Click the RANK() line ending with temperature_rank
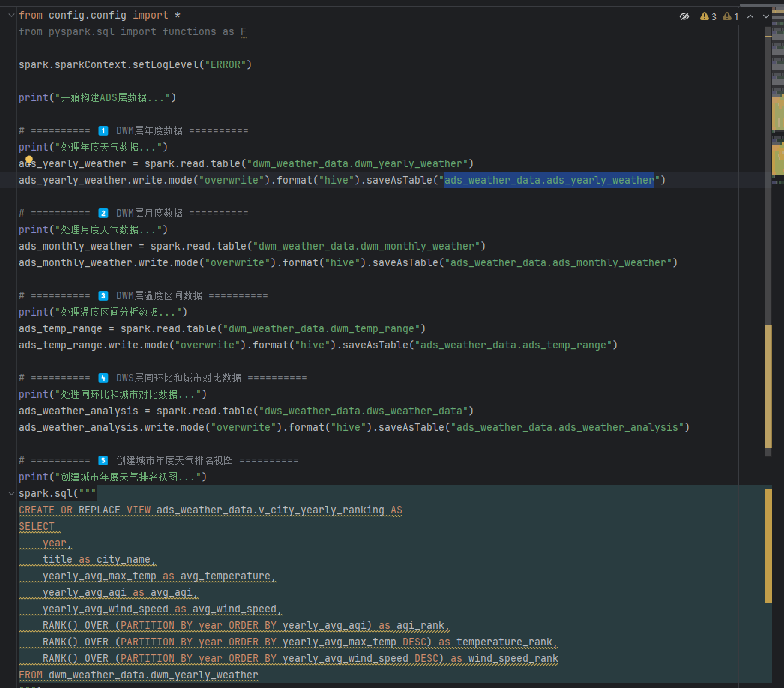Image resolution: width=784 pixels, height=688 pixels. point(301,642)
